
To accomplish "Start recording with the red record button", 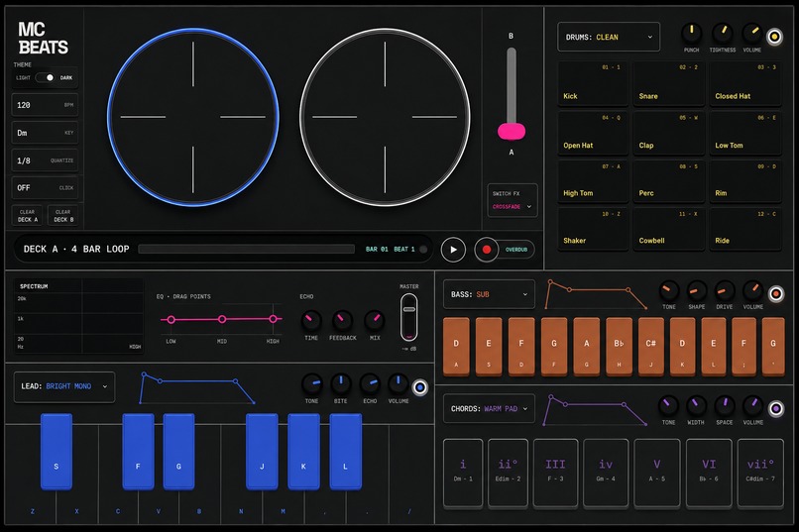I will tap(486, 250).
